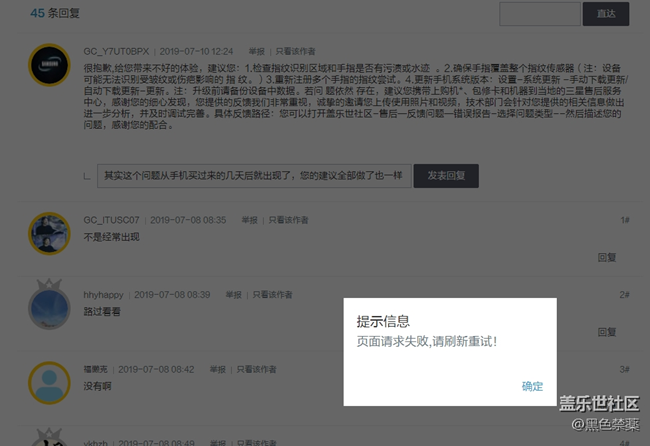This screenshot has width=650, height=446.
Task: Confirm the dialog with 确定
Action: click(532, 386)
